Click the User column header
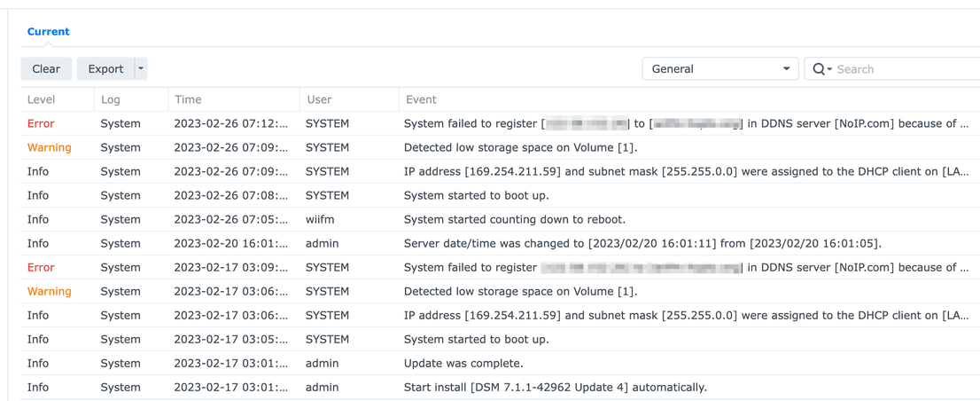Screen dimensions: 980x401 pyautogui.click(x=319, y=99)
